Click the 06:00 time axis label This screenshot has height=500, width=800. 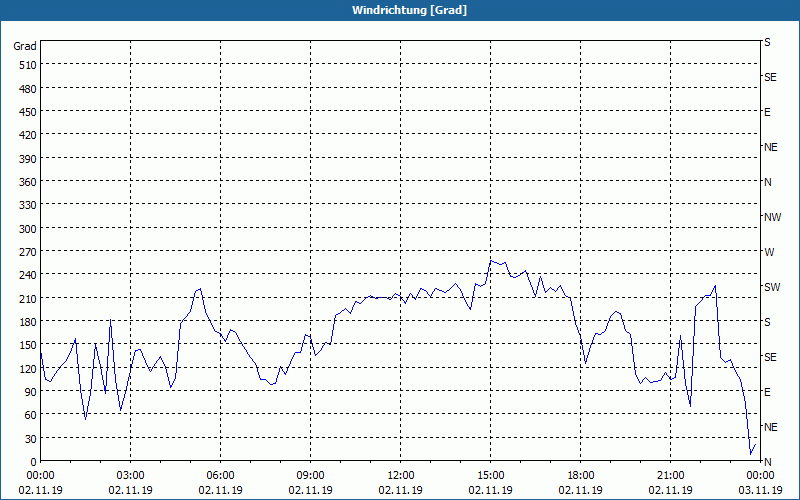pos(220,476)
